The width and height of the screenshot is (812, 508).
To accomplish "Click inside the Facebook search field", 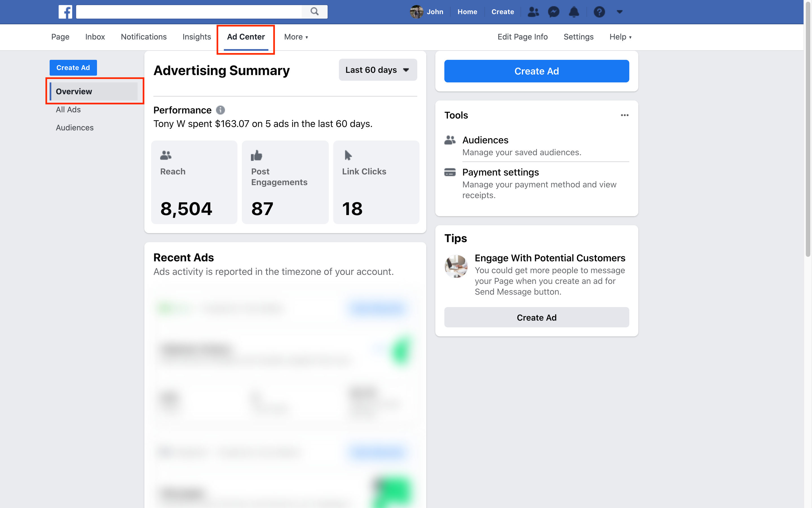I will click(x=189, y=12).
